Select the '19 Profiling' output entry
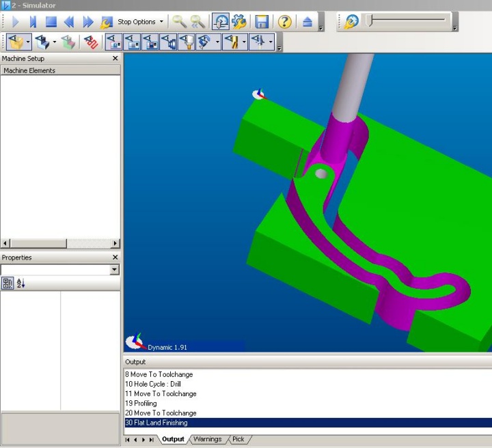Viewport: 492px width, 448px height. pyautogui.click(x=141, y=404)
